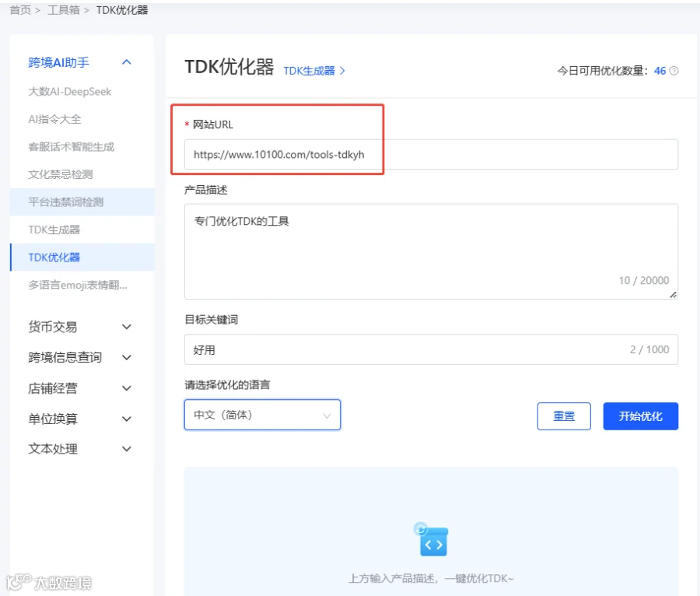The height and width of the screenshot is (596, 700).
Task: Expand the 文本处理 menu group
Action: 127,449
